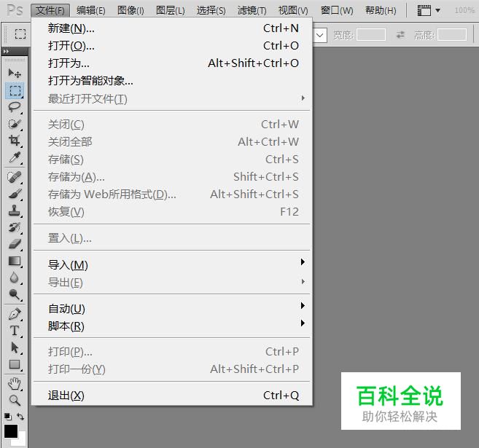The width and height of the screenshot is (479, 448).
Task: Select the History Brush tool
Action: pyautogui.click(x=15, y=227)
